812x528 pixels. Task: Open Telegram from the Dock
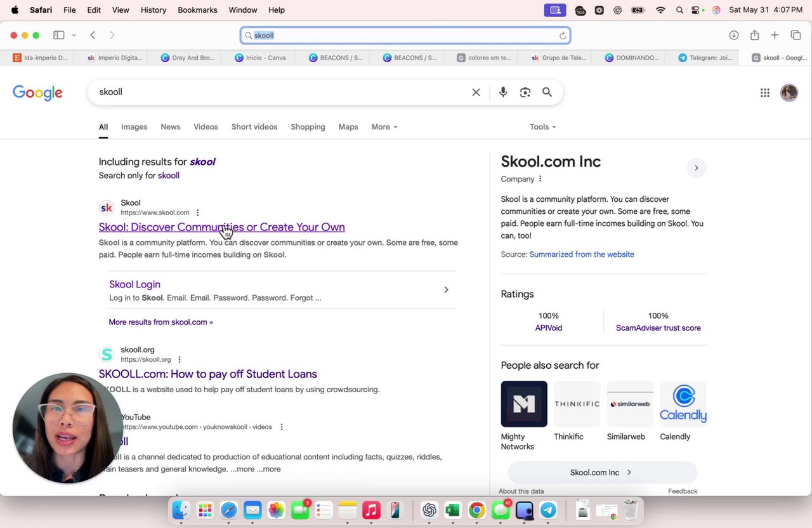pos(548,510)
